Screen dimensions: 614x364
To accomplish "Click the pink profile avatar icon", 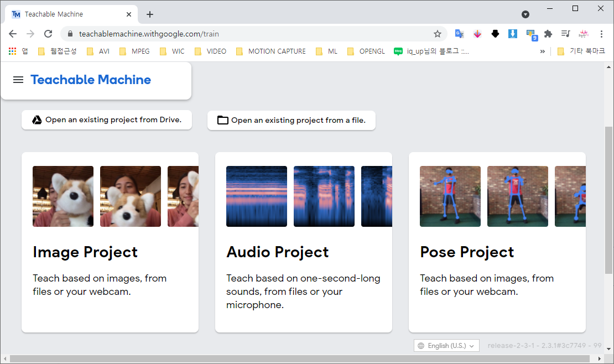I will coord(584,34).
